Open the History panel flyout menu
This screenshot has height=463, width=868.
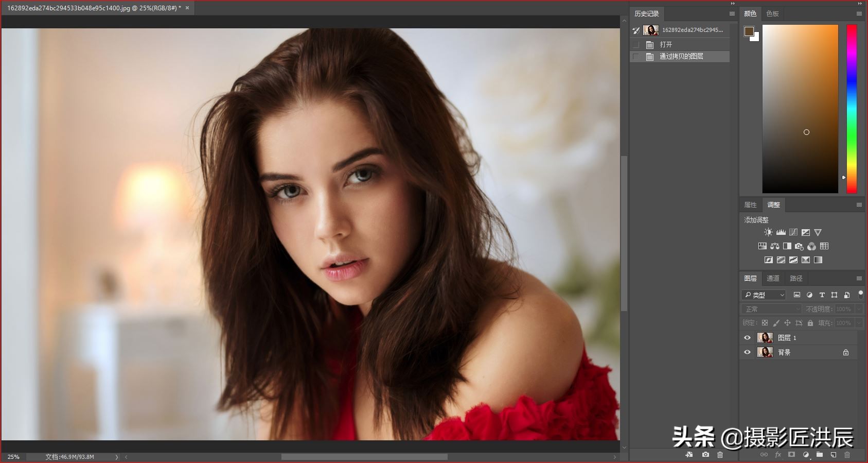[732, 14]
